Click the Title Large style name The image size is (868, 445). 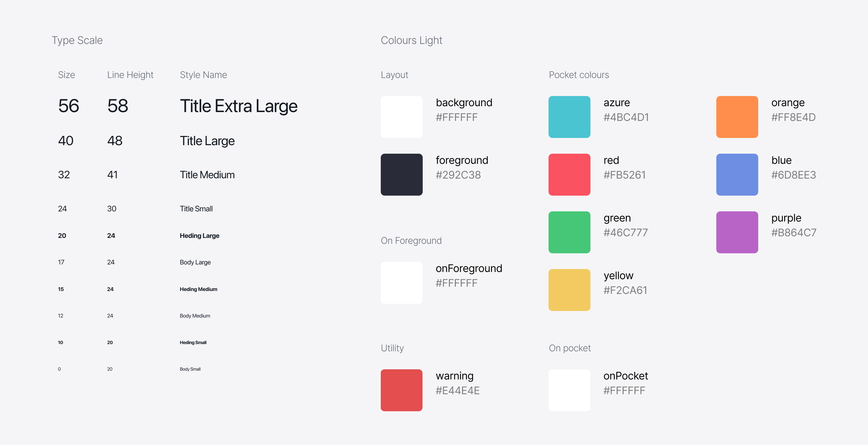[207, 141]
